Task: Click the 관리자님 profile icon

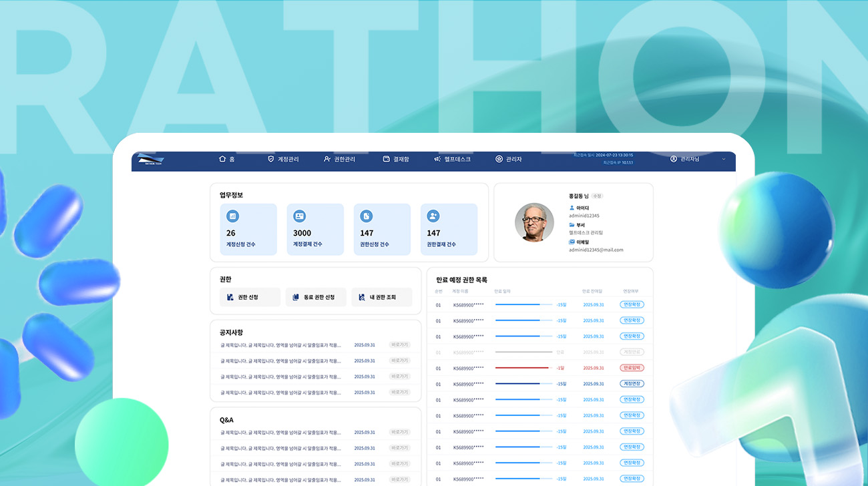Action: pyautogui.click(x=674, y=159)
